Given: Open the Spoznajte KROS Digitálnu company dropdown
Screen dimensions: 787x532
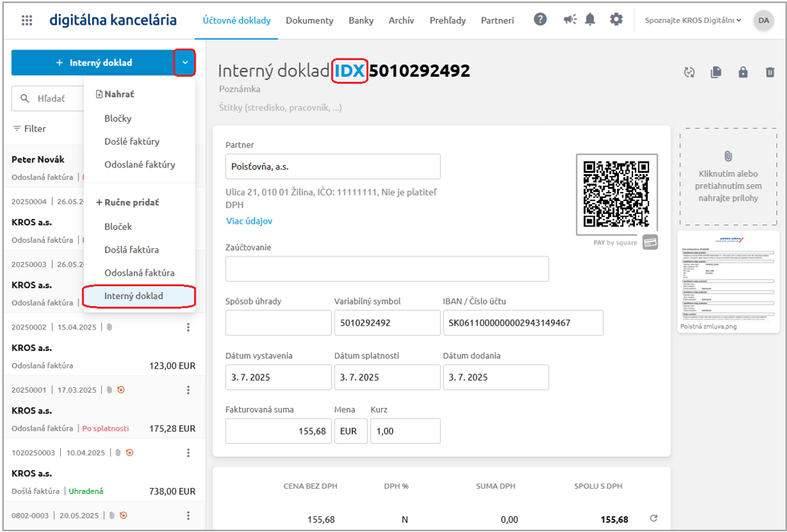Looking at the screenshot, I should coord(693,21).
